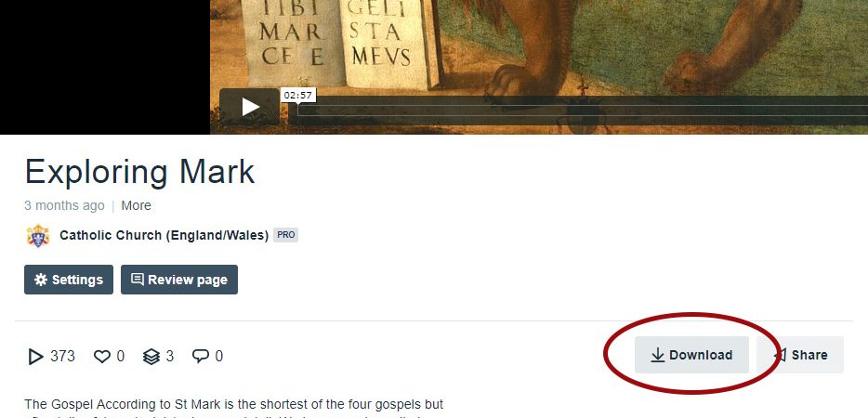Open the Review page
The image size is (868, 418).
pyautogui.click(x=179, y=280)
